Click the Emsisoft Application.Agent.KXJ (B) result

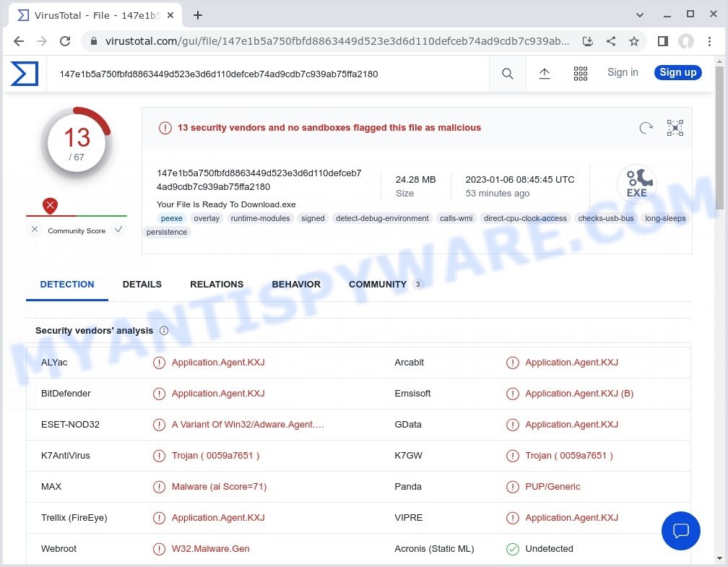(579, 394)
